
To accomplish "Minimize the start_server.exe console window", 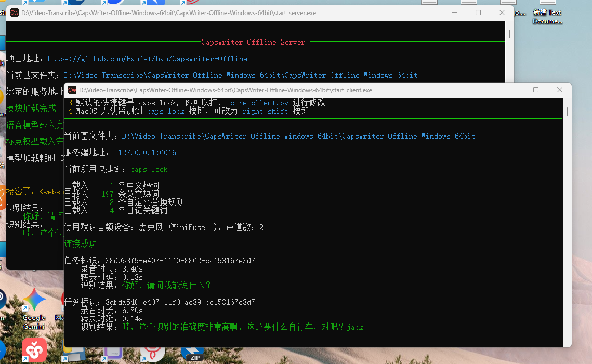I will click(x=454, y=12).
